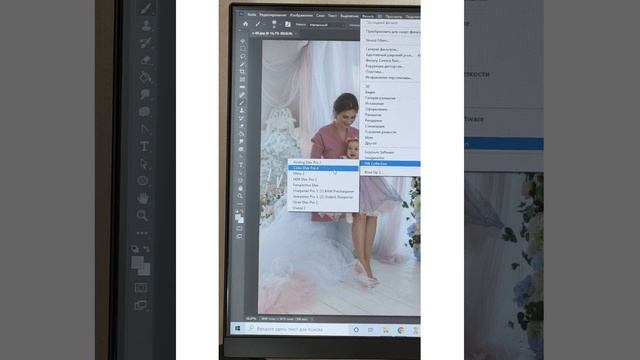The height and width of the screenshot is (360, 640).
Task: Open the Слои menu
Action: pyautogui.click(x=320, y=16)
